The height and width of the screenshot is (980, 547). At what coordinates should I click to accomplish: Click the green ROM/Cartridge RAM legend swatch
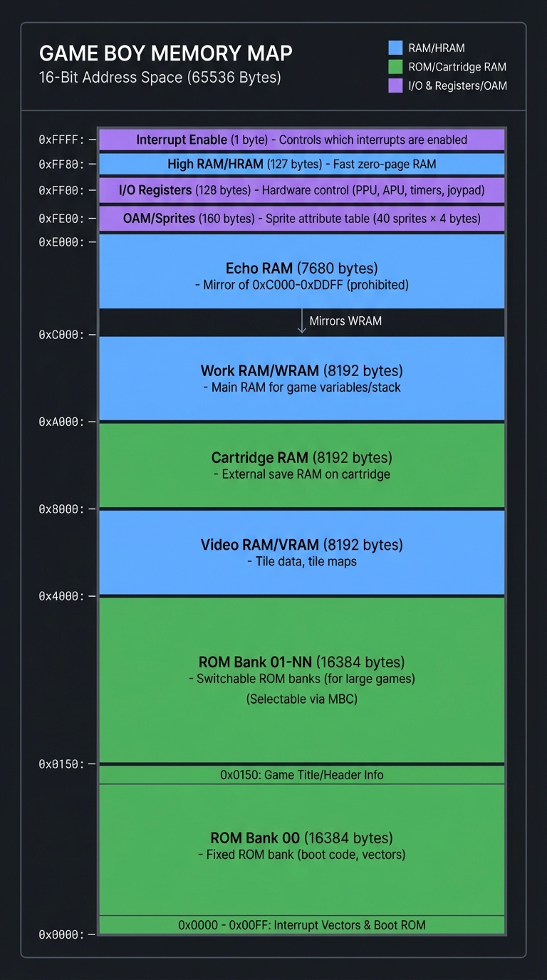pos(395,67)
